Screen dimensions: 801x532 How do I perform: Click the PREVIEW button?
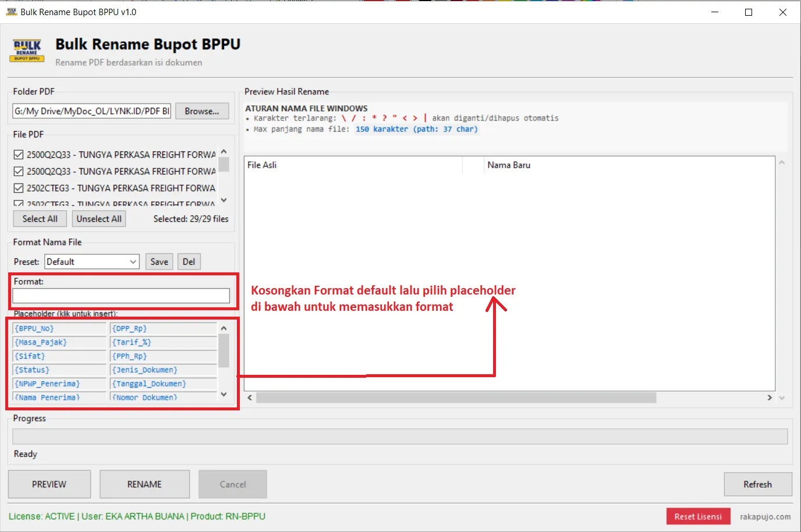[x=49, y=484]
